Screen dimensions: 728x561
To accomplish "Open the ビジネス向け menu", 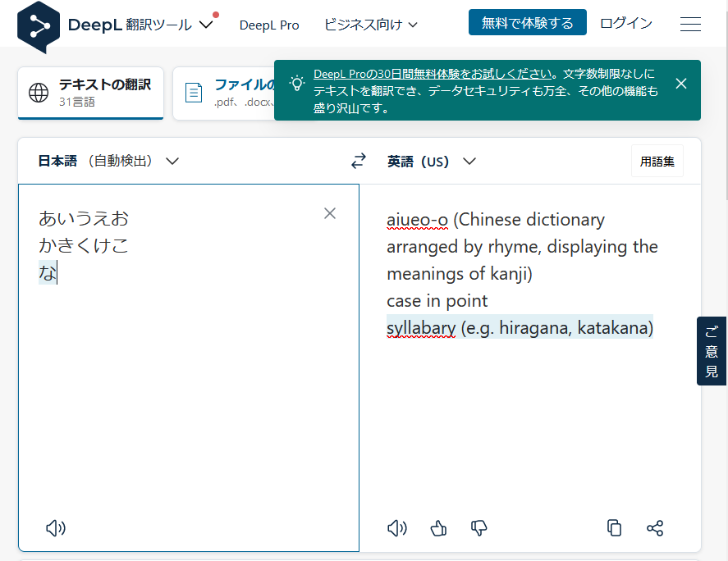I will [370, 25].
